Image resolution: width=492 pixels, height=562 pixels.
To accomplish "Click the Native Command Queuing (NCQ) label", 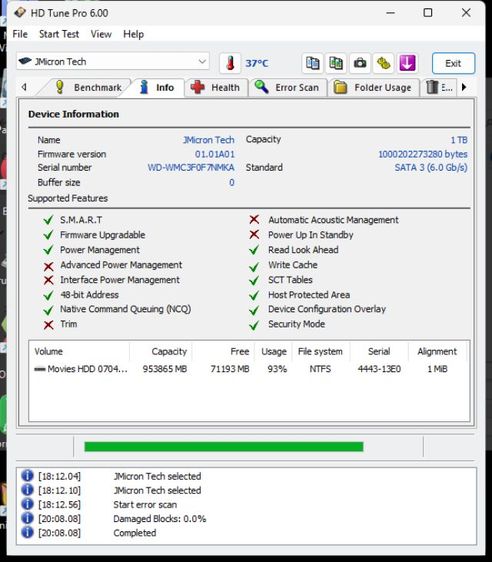I will (125, 309).
